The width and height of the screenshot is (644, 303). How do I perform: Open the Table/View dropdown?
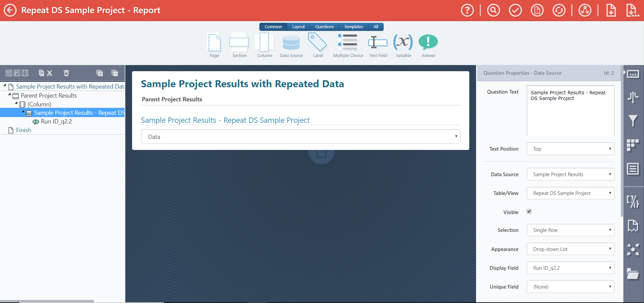[x=570, y=193]
